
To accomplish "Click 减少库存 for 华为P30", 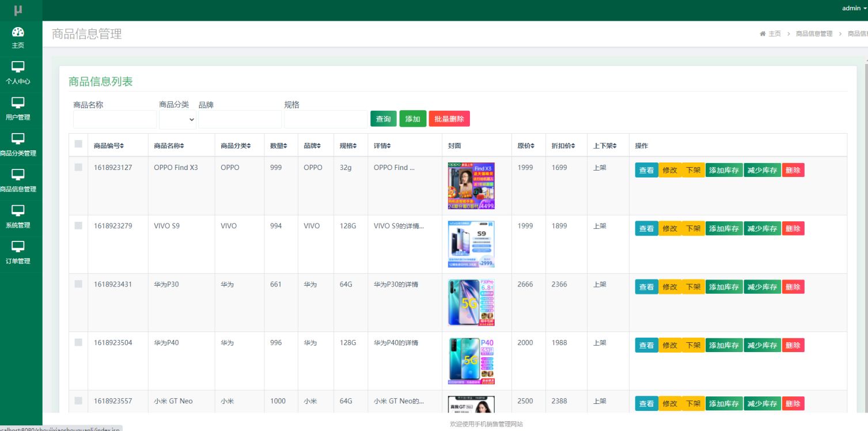I will [x=763, y=287].
